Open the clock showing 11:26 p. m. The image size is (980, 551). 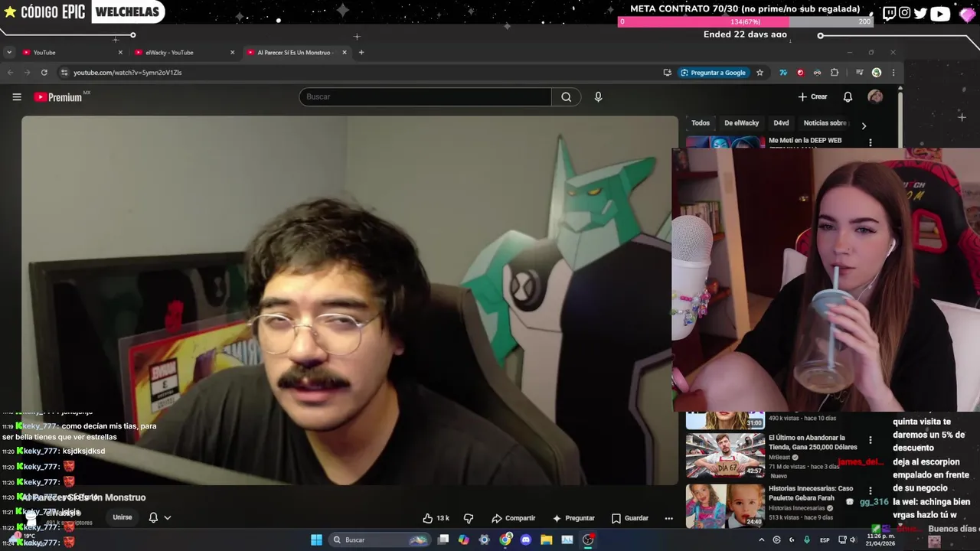click(x=881, y=540)
